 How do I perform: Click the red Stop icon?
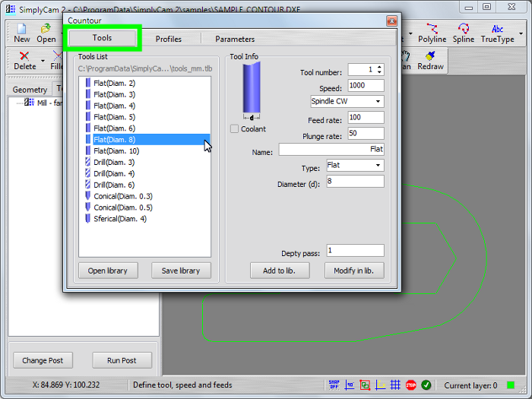click(410, 385)
